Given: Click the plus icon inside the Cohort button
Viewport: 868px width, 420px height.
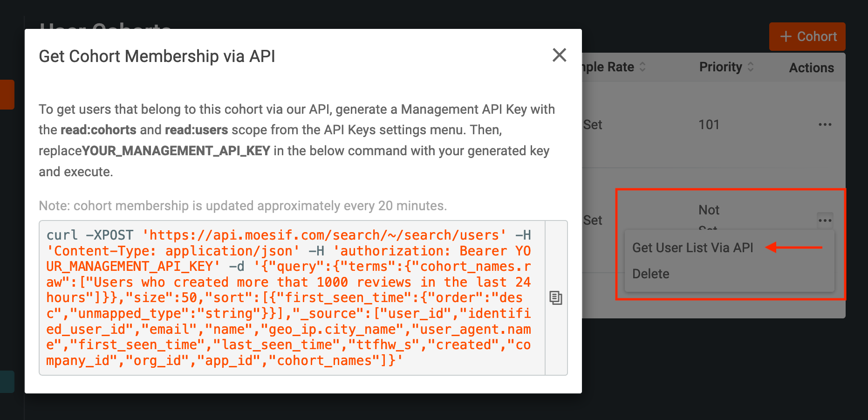Looking at the screenshot, I should coord(786,36).
